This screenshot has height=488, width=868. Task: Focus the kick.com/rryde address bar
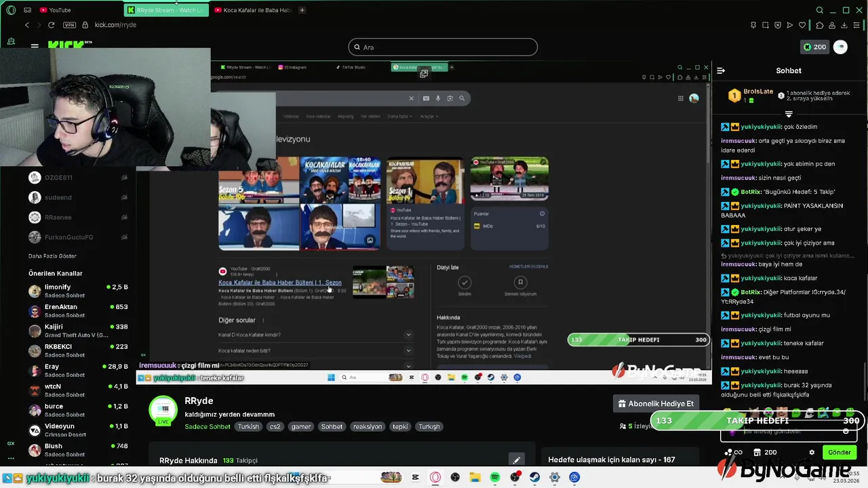(x=115, y=25)
